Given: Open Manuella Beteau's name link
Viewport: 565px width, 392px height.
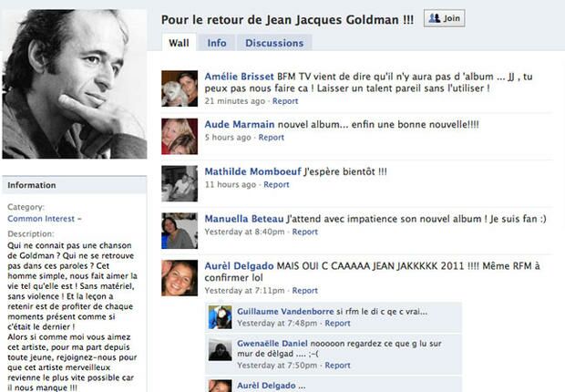Looking at the screenshot, I should click(244, 219).
